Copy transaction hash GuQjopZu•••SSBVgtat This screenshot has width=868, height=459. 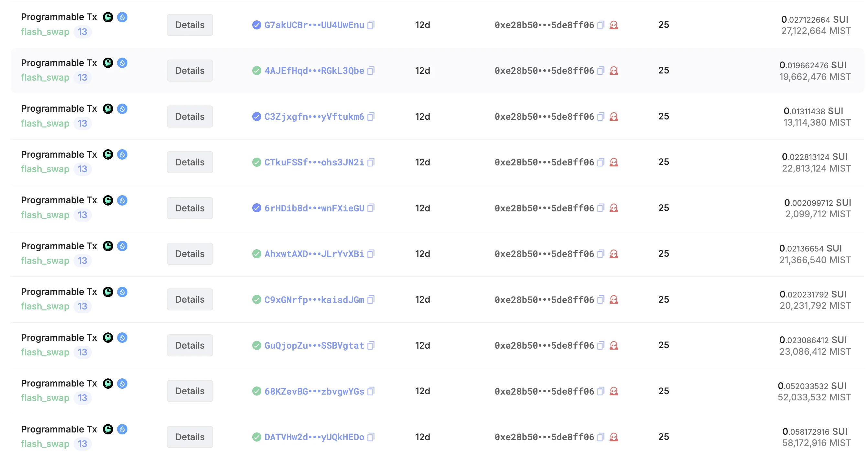point(371,345)
